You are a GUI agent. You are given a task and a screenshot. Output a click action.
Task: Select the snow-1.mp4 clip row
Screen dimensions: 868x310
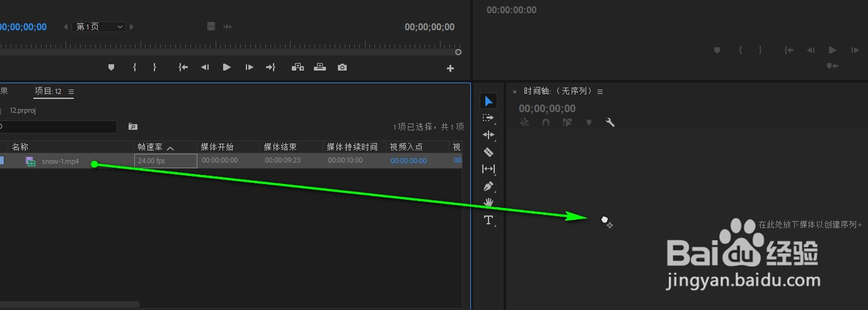231,161
